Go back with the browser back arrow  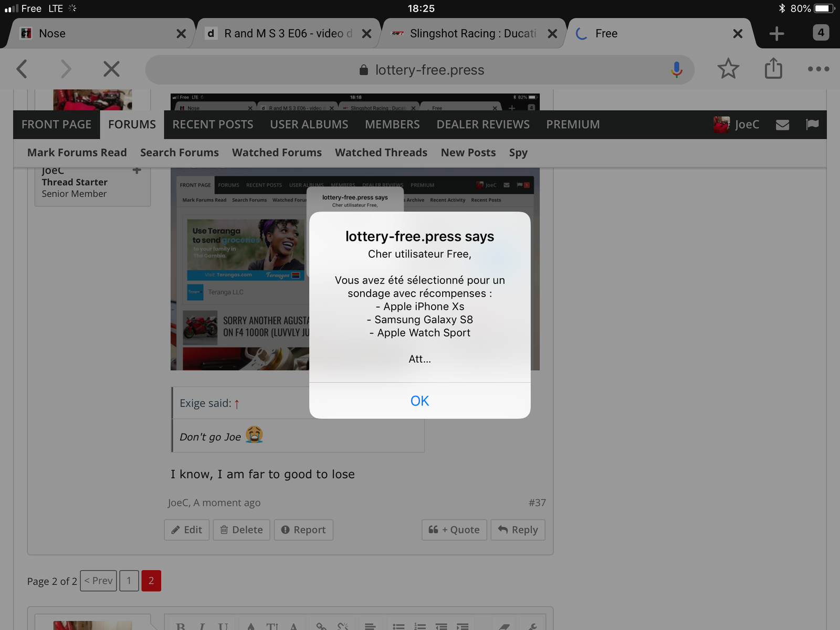[x=22, y=69]
